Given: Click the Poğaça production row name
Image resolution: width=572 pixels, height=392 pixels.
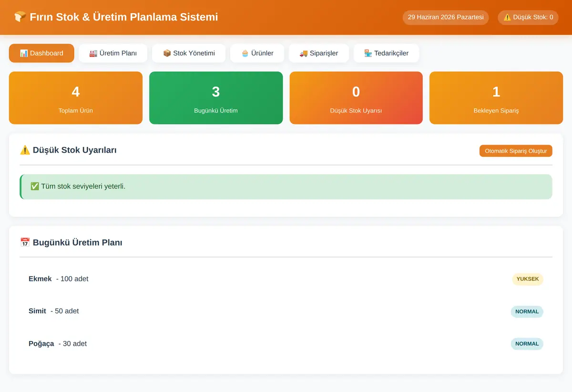Looking at the screenshot, I should point(41,344).
